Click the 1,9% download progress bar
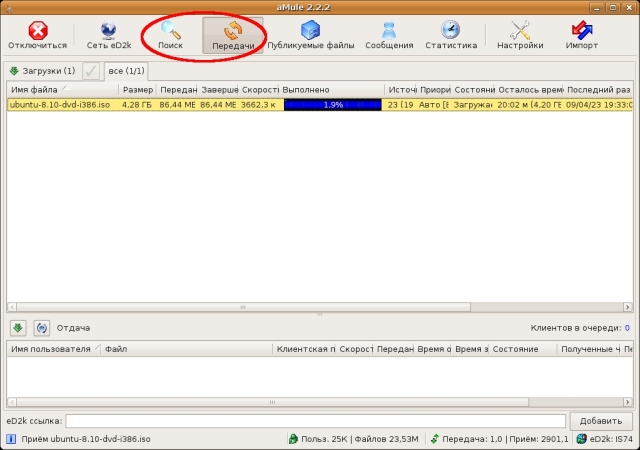Image resolution: width=640 pixels, height=450 pixels. tap(333, 104)
